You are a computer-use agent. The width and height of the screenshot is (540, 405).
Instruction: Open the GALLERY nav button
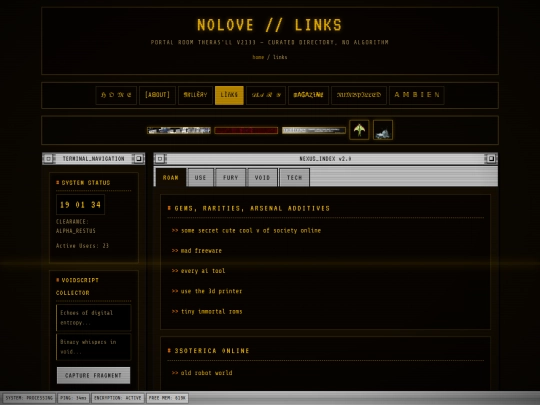click(195, 95)
